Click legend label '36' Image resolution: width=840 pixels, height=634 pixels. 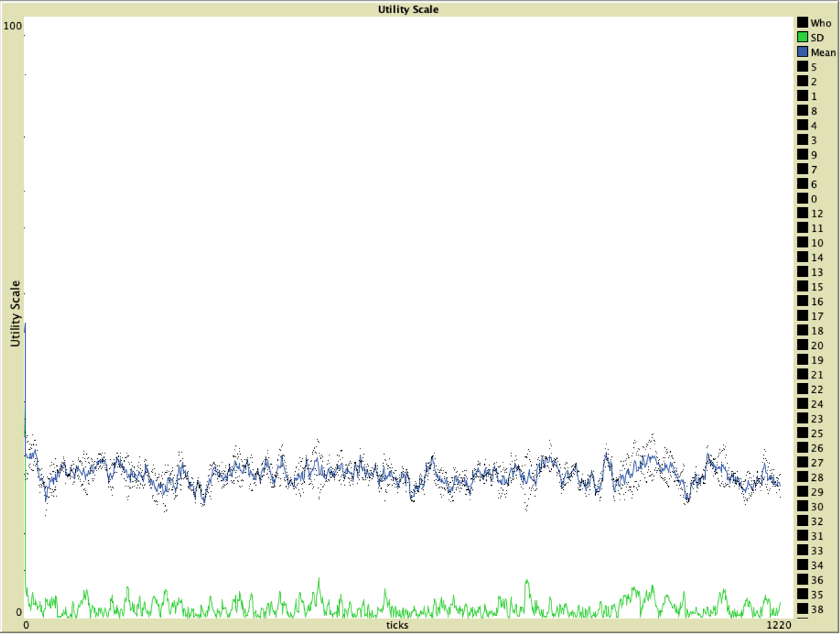(x=817, y=580)
